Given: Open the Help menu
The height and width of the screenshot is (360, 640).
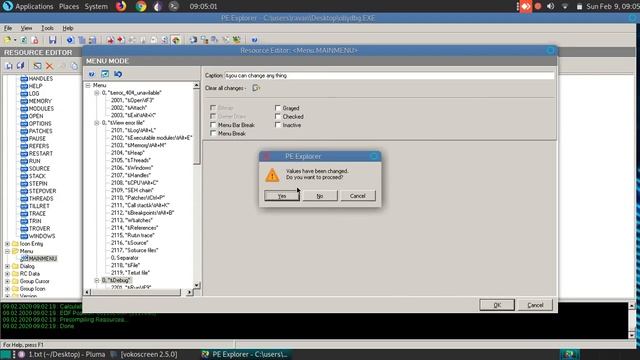Looking at the screenshot, I should [x=68, y=28].
